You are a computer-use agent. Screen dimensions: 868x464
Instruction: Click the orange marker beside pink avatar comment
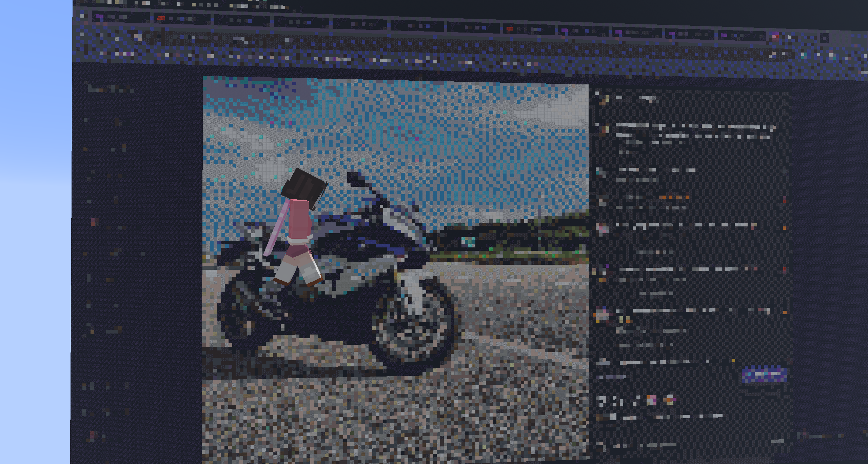[x=785, y=228]
